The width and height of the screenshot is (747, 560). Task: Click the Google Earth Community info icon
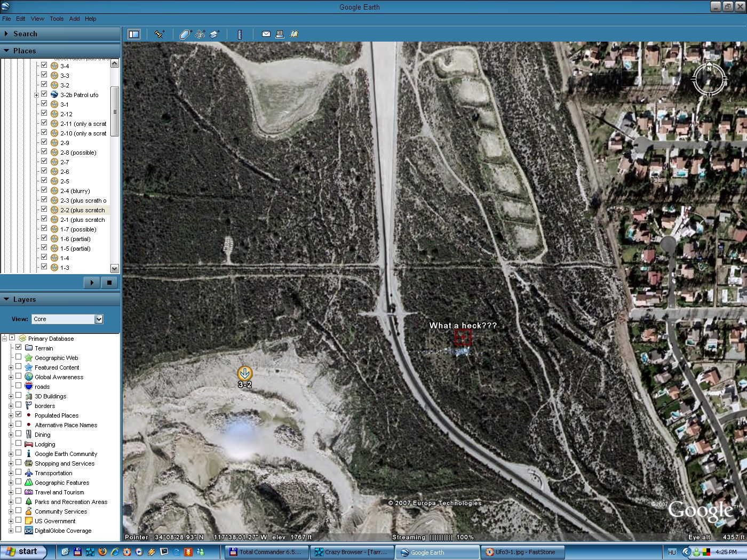coord(29,454)
